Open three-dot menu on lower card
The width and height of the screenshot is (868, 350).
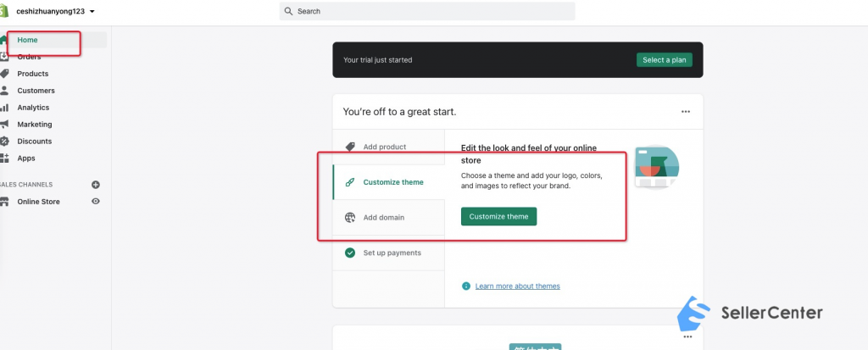point(687,336)
